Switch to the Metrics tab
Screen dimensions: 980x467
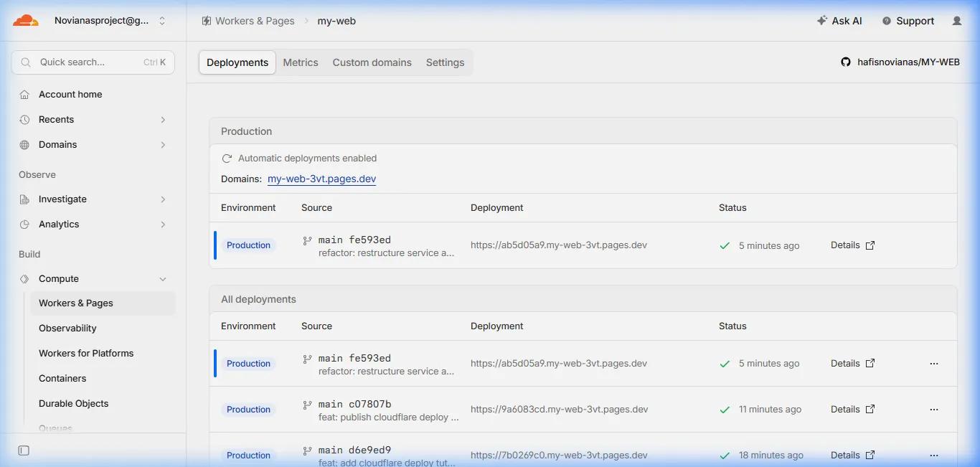301,62
